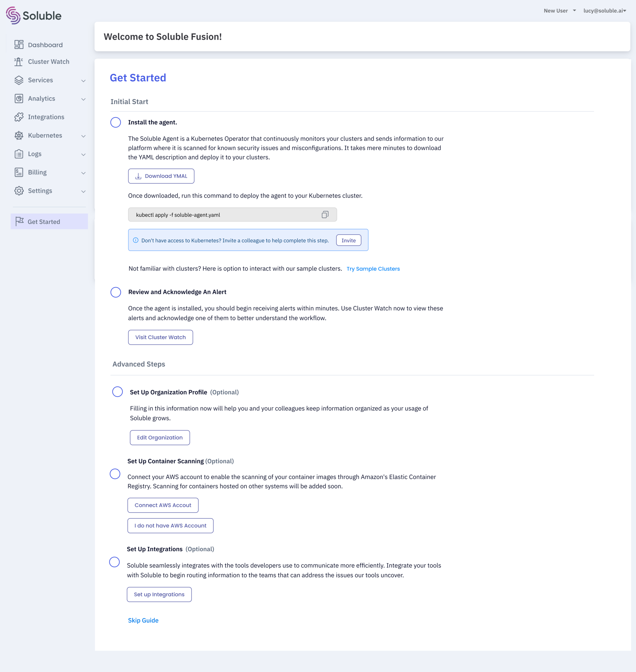Viewport: 636px width, 672px height.
Task: Expand the Analytics submenu chevron
Action: [x=83, y=99]
